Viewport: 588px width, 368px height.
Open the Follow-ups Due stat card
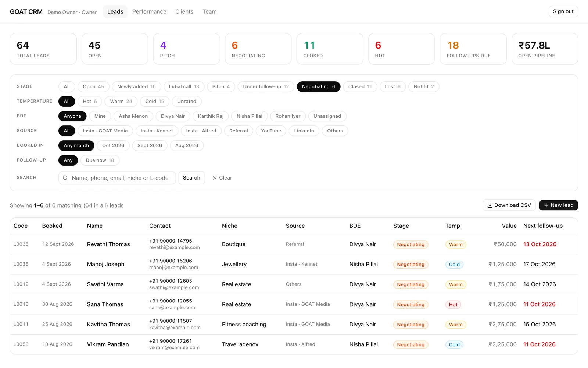click(473, 49)
